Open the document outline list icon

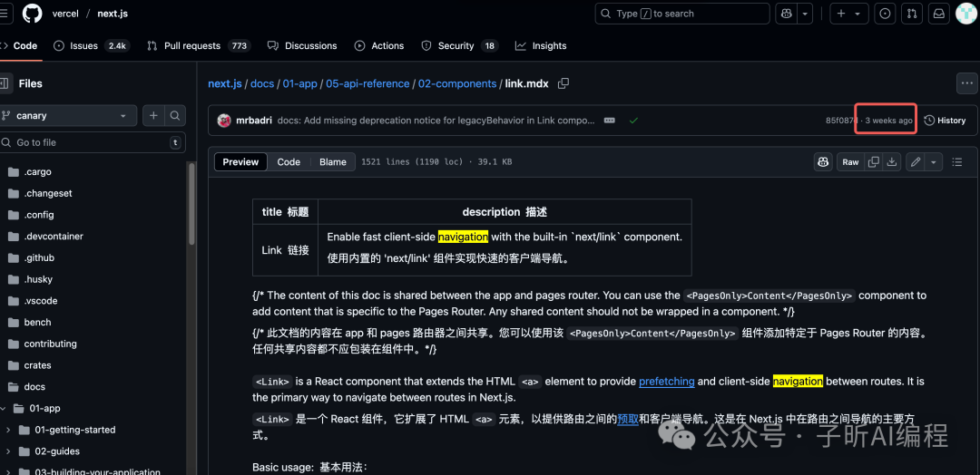[957, 161]
